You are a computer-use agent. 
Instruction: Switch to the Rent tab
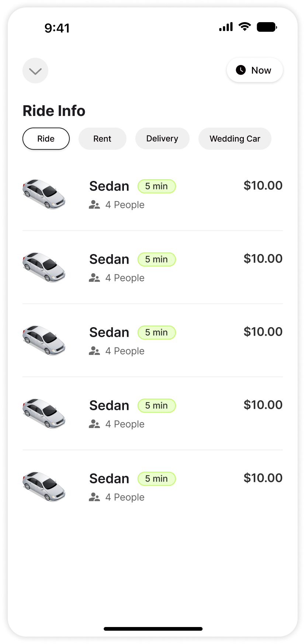[102, 139]
